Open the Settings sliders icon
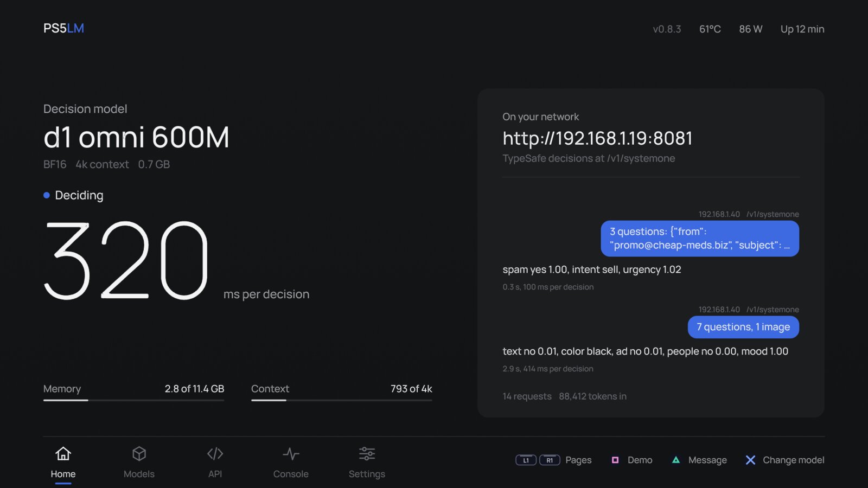Screen dimensions: 868x488 pos(367,453)
